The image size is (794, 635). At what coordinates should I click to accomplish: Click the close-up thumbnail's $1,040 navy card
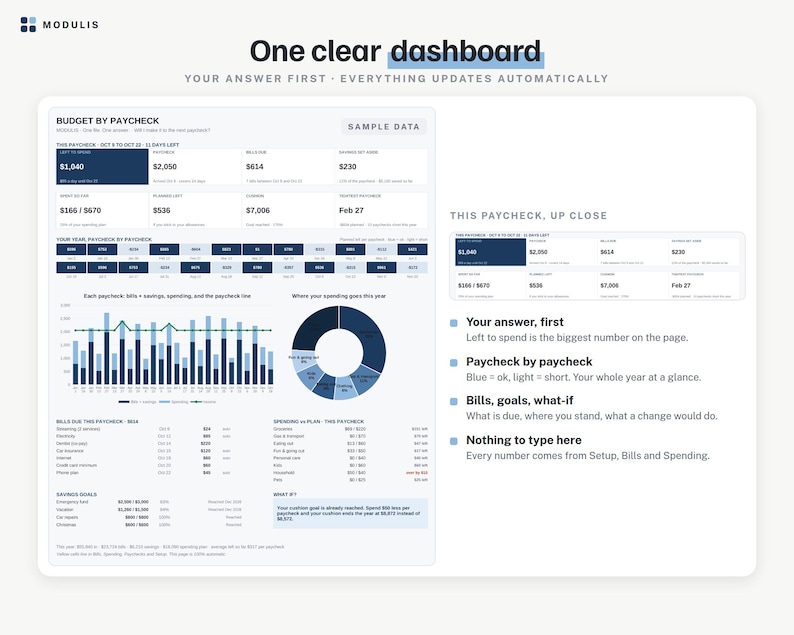click(x=491, y=252)
